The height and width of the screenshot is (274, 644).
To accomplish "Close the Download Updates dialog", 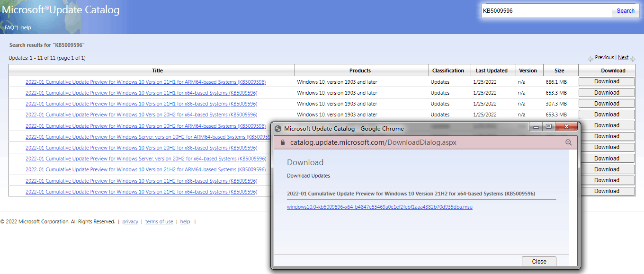I will [x=539, y=261].
